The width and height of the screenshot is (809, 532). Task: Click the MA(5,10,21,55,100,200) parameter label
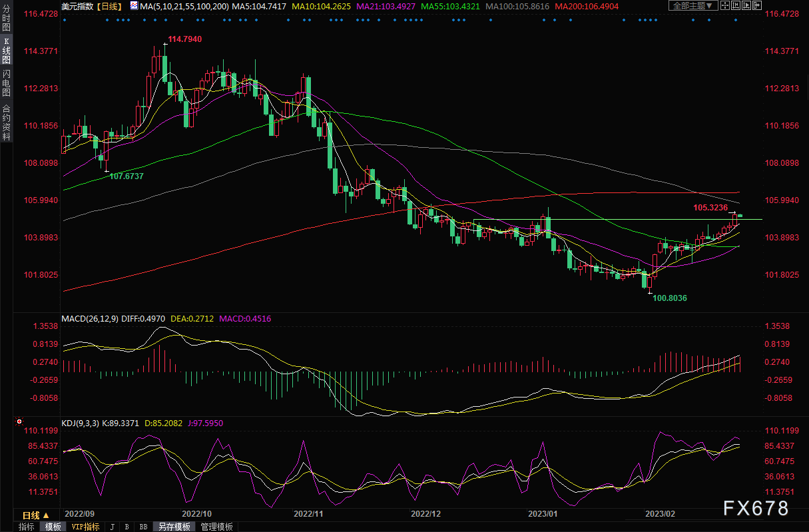(x=185, y=6)
